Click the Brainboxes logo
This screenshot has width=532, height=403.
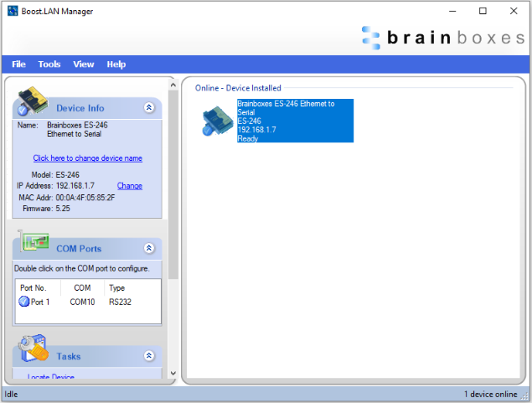click(x=443, y=38)
